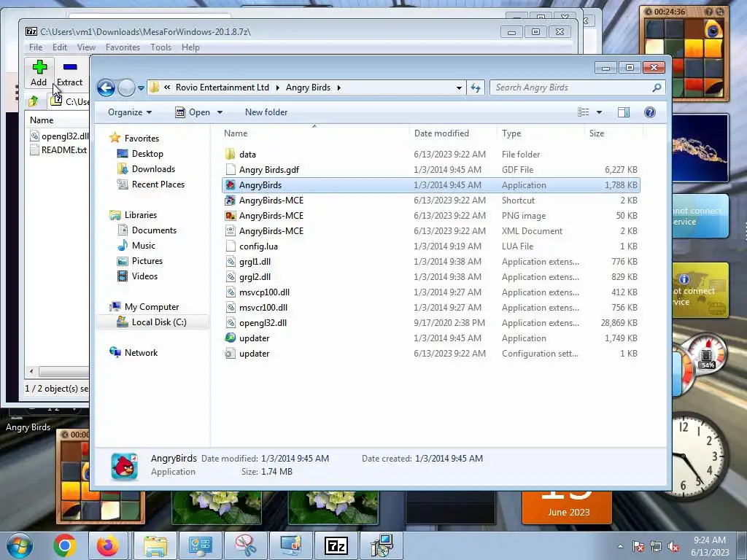Open the 7-Zip Tools menu
The image size is (747, 560).
[x=160, y=47]
